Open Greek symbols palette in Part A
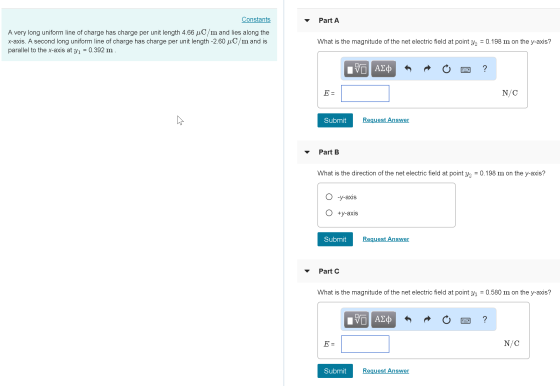Image resolution: width=560 pixels, height=386 pixels. (x=383, y=69)
